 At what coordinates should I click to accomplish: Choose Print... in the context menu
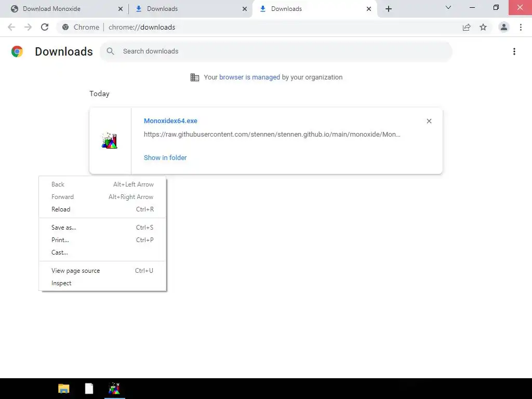(x=102, y=240)
